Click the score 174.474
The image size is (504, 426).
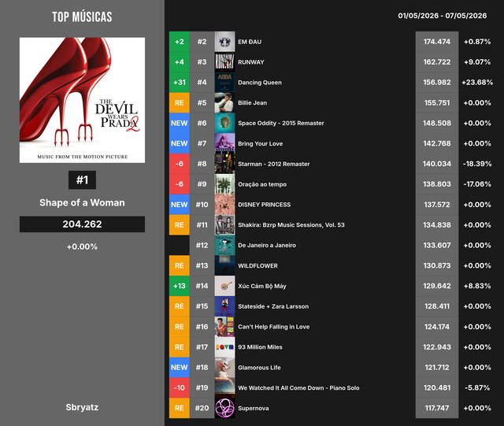[437, 42]
